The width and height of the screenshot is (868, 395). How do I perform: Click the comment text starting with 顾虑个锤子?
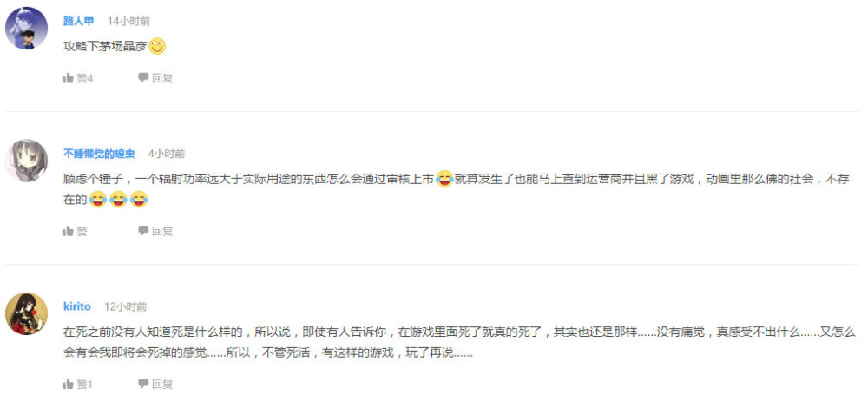(457, 189)
